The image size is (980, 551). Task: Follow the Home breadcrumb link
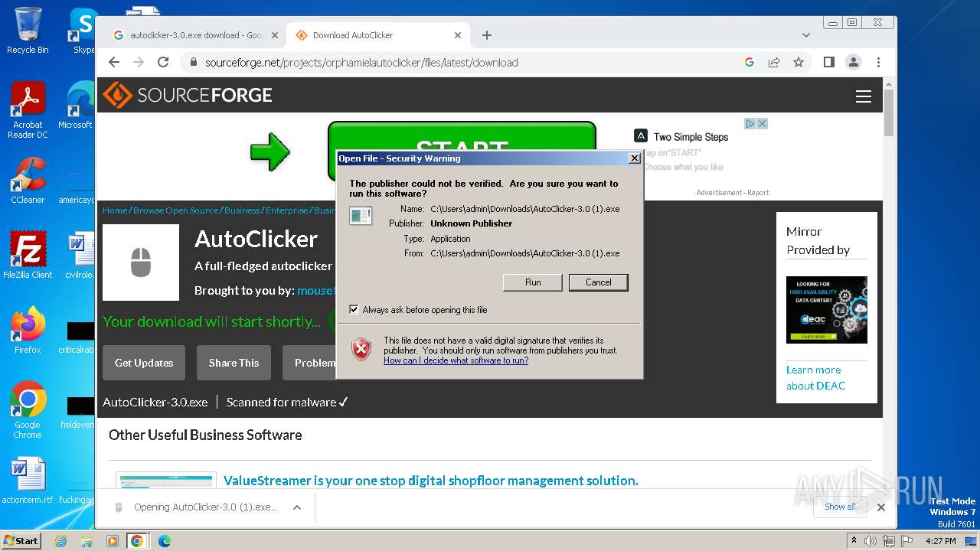tap(115, 210)
